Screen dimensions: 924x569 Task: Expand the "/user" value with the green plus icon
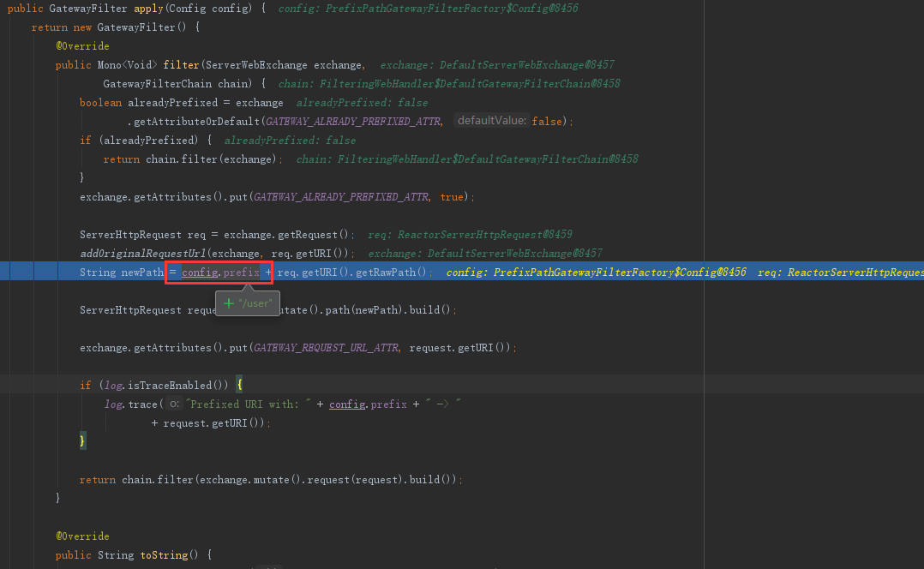point(229,303)
